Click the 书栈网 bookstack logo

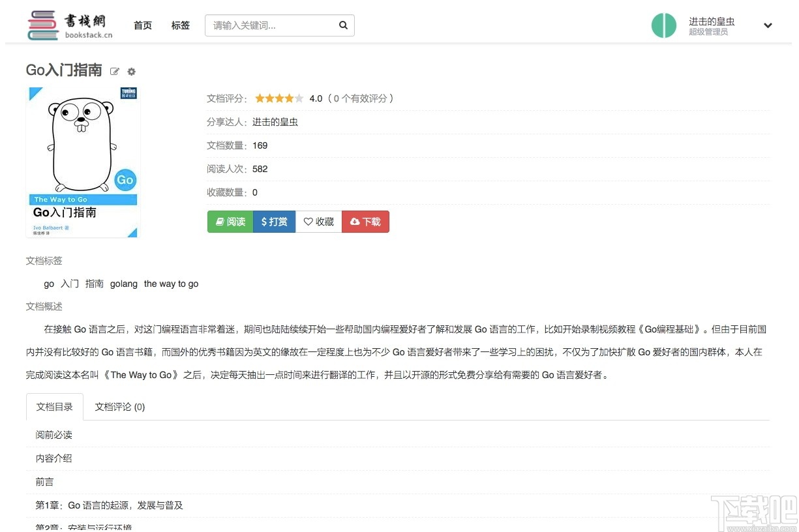tap(68, 25)
